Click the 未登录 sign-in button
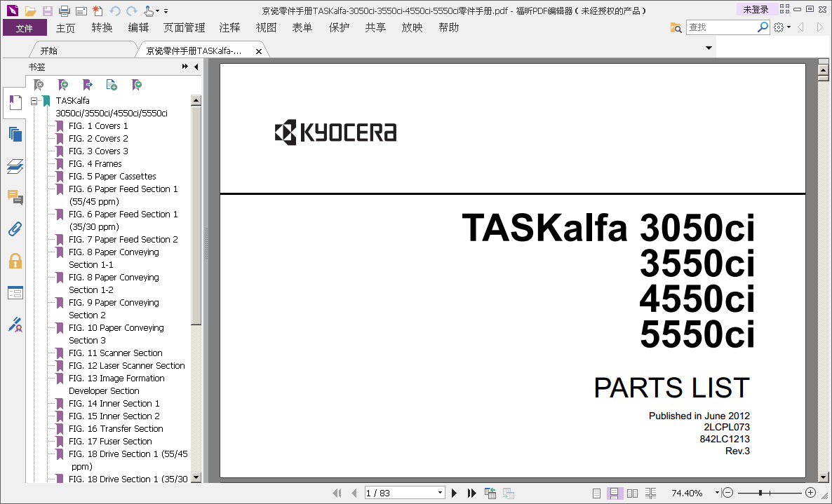The width and height of the screenshot is (832, 504). [x=756, y=10]
